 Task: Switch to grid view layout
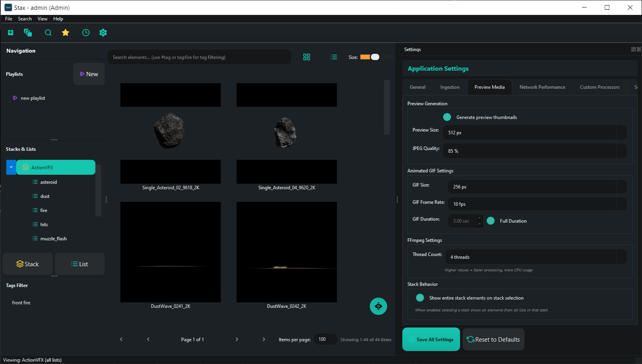[307, 57]
